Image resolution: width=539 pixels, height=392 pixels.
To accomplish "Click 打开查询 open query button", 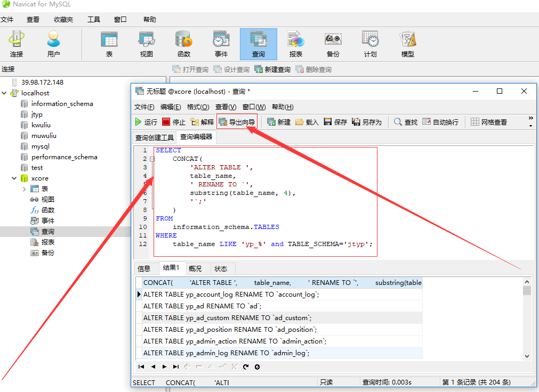I will point(190,69).
